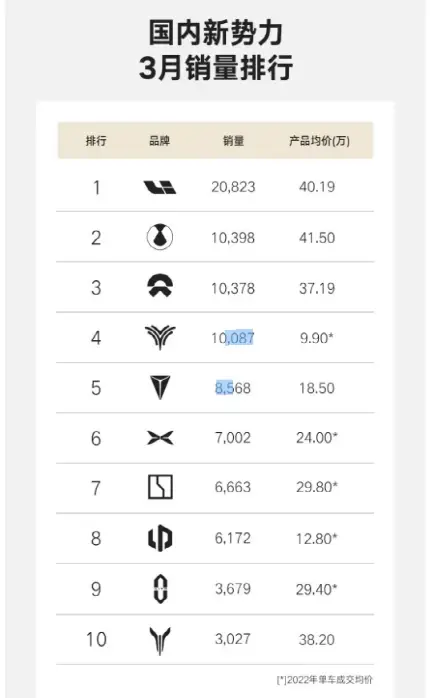Click the 产品均价(万) column header
The height and width of the screenshot is (698, 430).
tap(319, 141)
